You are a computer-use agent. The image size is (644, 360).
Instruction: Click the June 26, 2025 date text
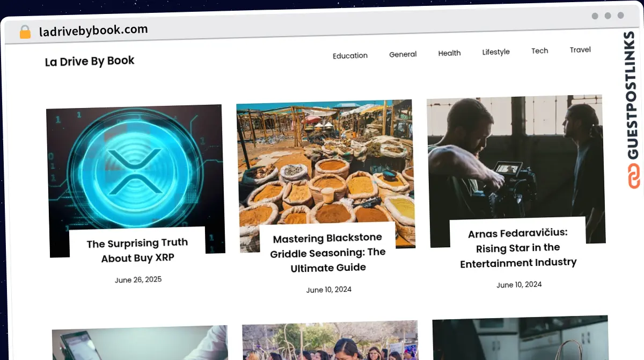coord(138,279)
